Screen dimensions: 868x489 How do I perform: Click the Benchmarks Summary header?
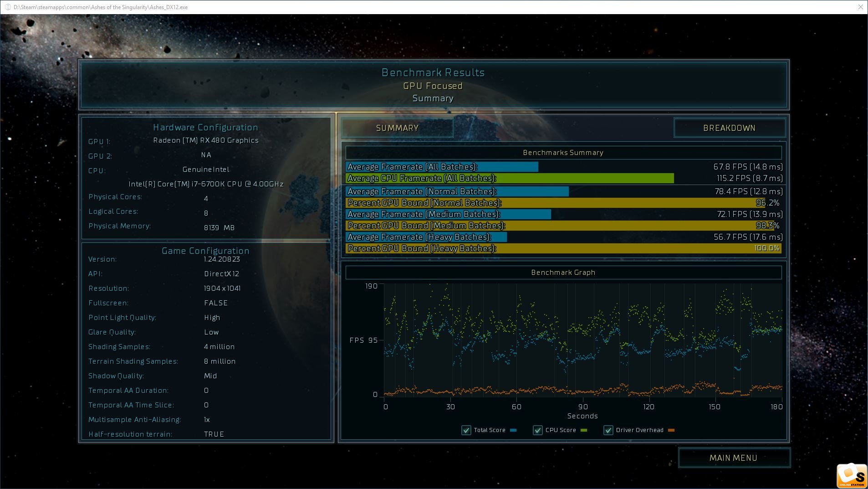[x=563, y=153]
